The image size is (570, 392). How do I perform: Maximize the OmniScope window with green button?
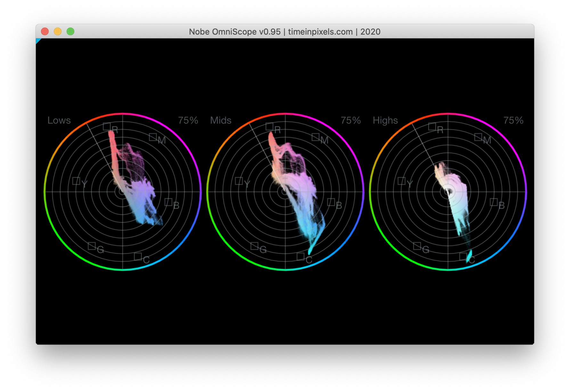(x=70, y=31)
